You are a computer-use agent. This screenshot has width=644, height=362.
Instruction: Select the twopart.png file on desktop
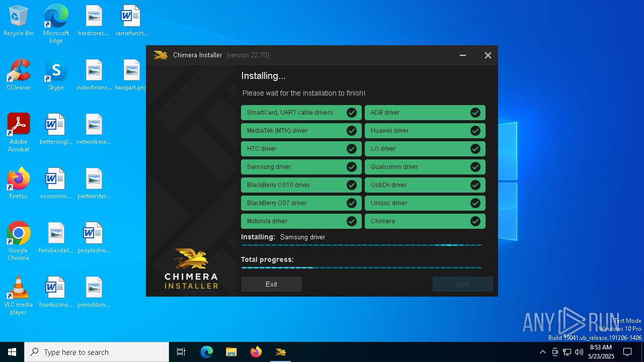131,75
